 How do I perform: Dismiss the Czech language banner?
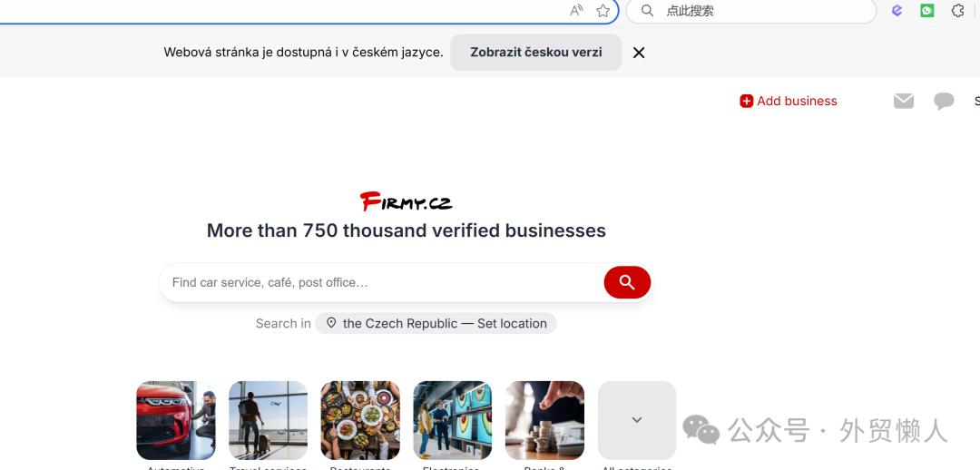[639, 53]
